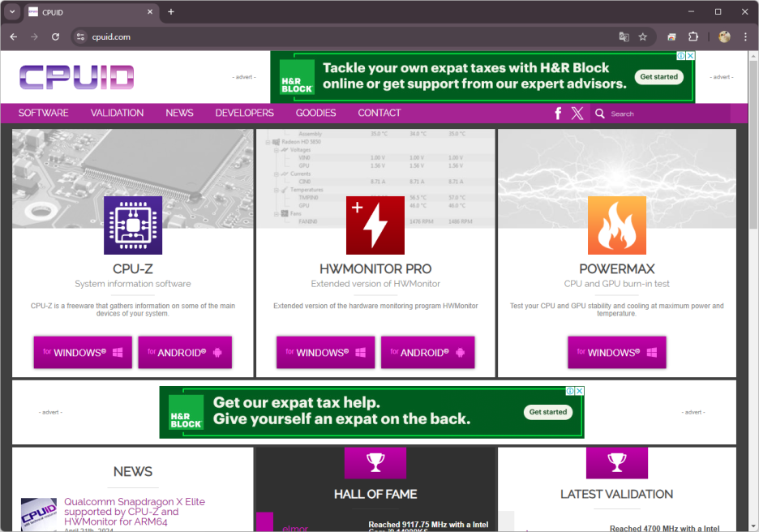The height and width of the screenshot is (532, 759).
Task: Open the GOODIES menu
Action: [315, 114]
